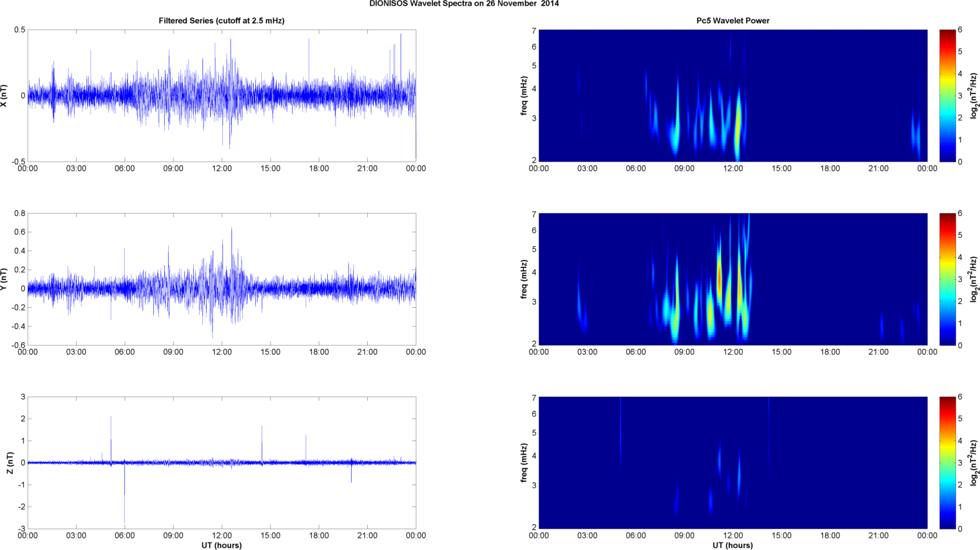This screenshot has width=980, height=550.
Task: Select the 'Filtered Series (cutoff at 2.5 mHz)' heading
Action: point(222,21)
